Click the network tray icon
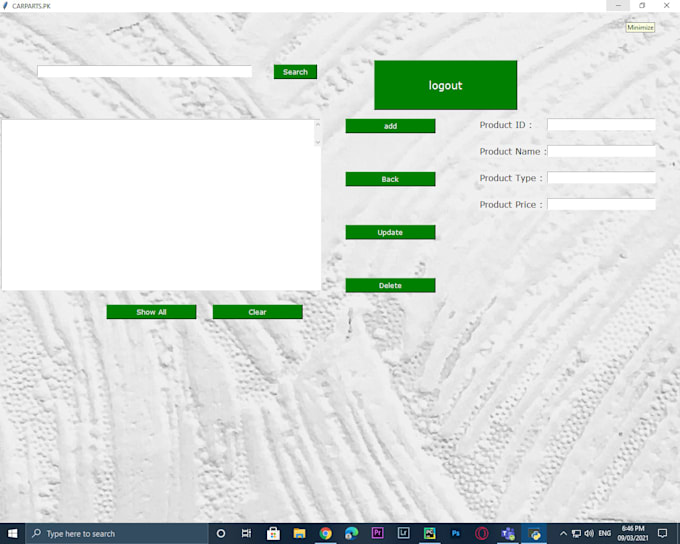This screenshot has width=680, height=544. click(576, 534)
